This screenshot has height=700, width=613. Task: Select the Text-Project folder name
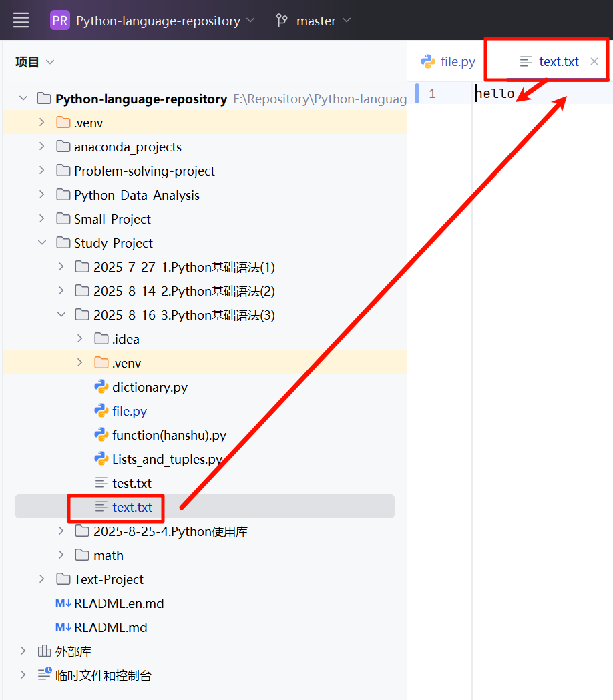pos(109,579)
